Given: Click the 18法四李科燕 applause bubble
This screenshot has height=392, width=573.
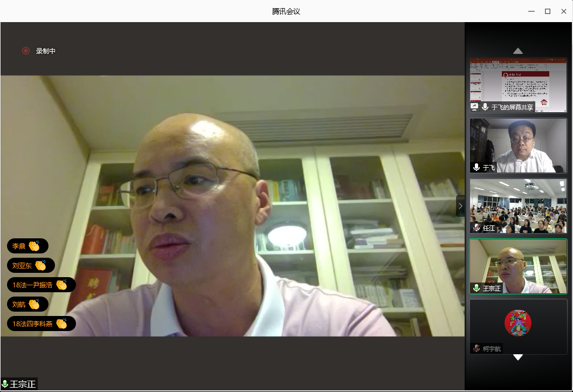Looking at the screenshot, I should click(41, 324).
